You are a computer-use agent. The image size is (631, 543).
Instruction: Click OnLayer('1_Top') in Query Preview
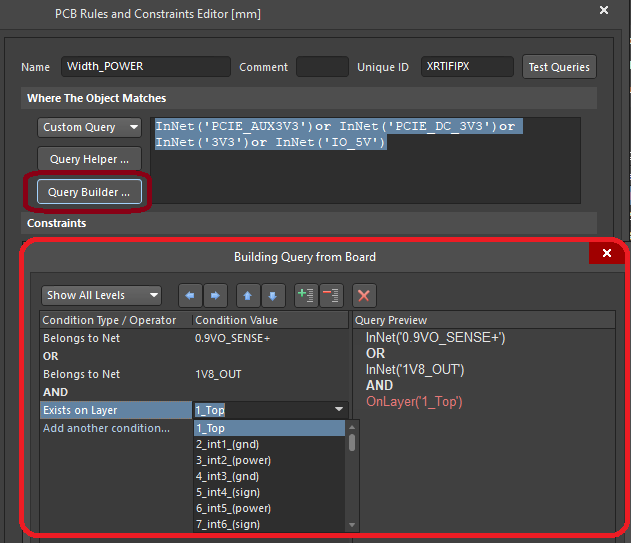tap(414, 402)
